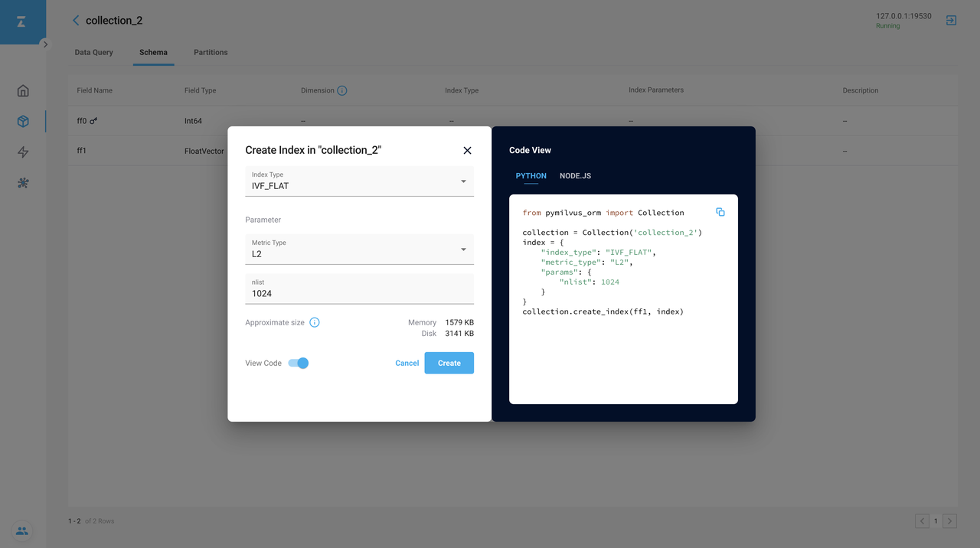Click the info icon beside Approximate size
Screen dimensions: 980x548
point(315,322)
